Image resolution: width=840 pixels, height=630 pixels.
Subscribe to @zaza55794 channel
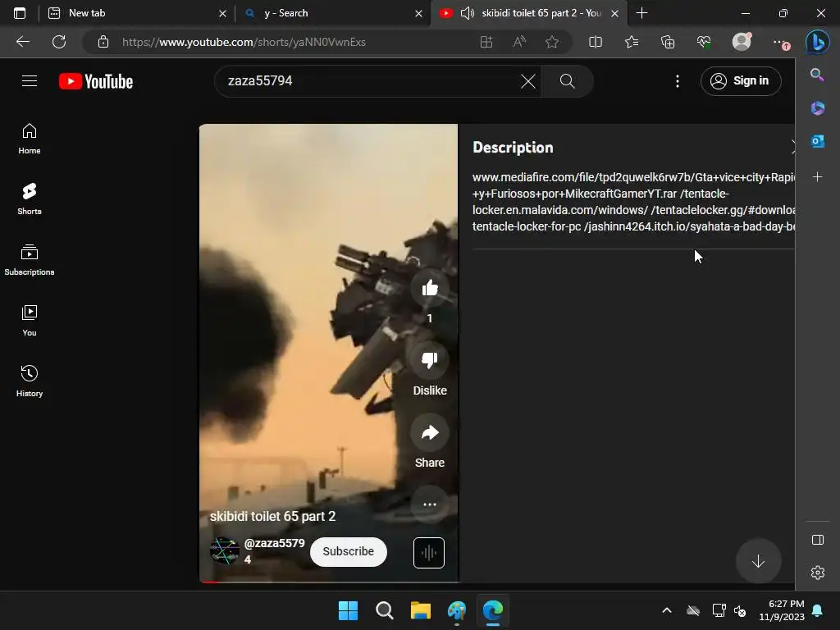(348, 552)
